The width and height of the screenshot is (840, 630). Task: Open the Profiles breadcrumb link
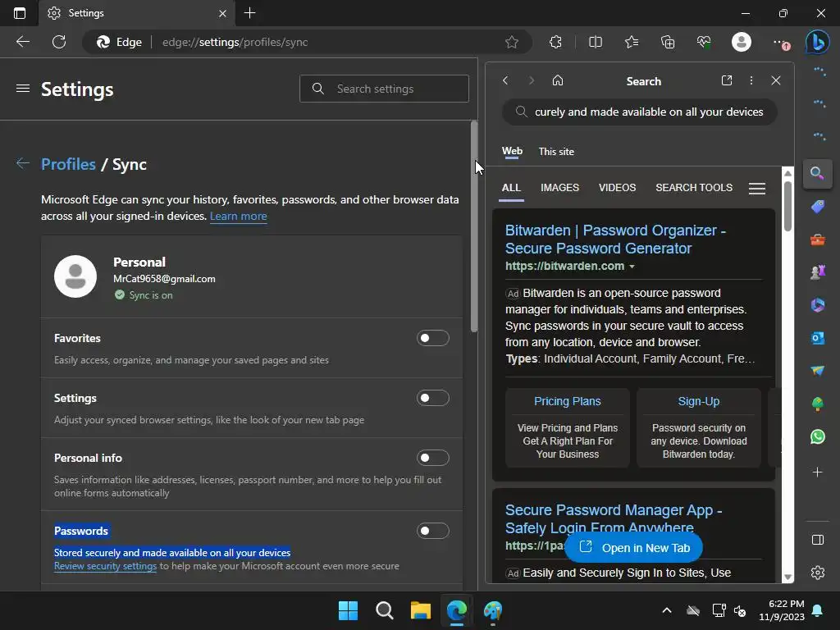(68, 164)
